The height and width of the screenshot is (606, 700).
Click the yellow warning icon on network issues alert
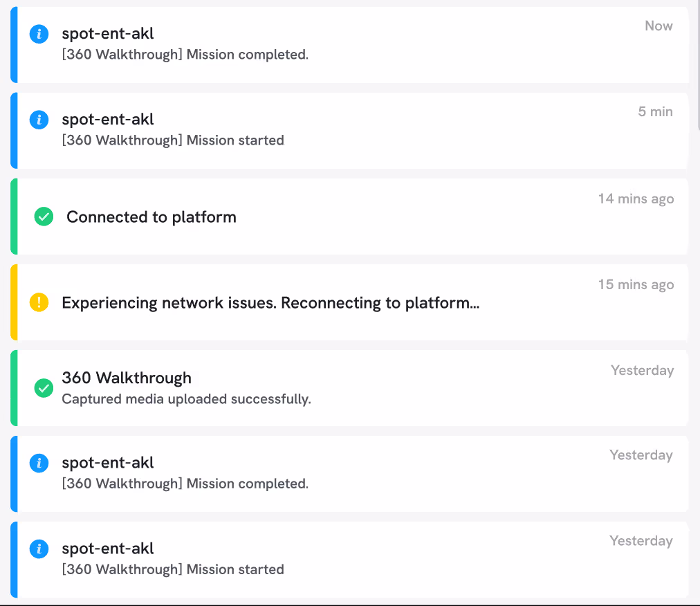pyautogui.click(x=39, y=302)
